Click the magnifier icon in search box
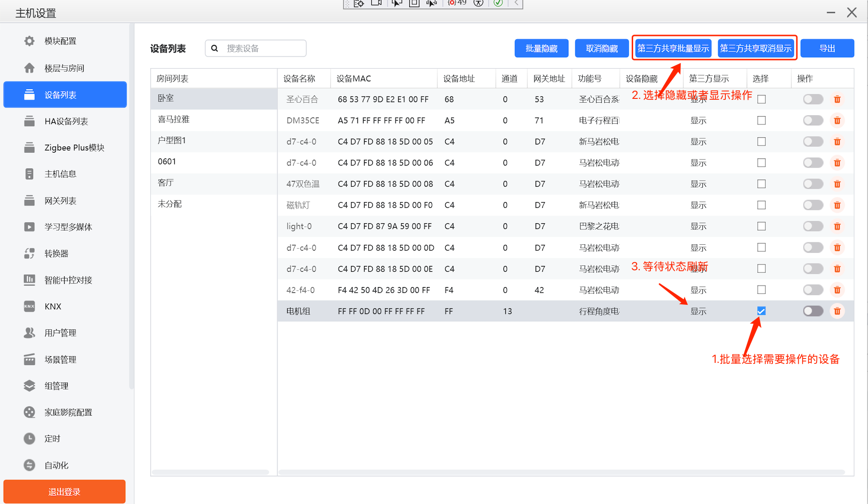Screen dimensions: 868x504 215,48
